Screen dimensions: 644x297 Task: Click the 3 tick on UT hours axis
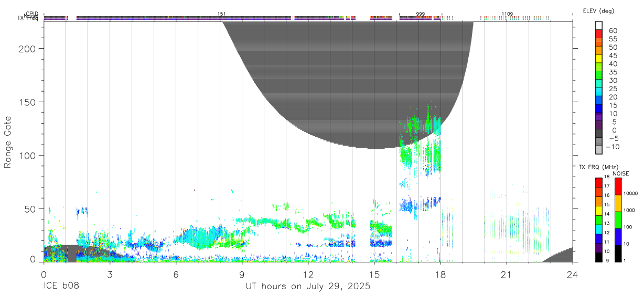(x=110, y=274)
